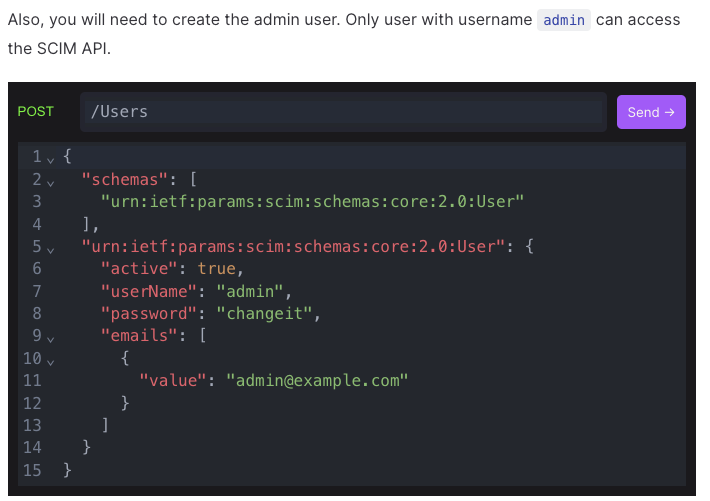The image size is (710, 501).
Task: Click the true value on line 6
Action: (x=216, y=269)
